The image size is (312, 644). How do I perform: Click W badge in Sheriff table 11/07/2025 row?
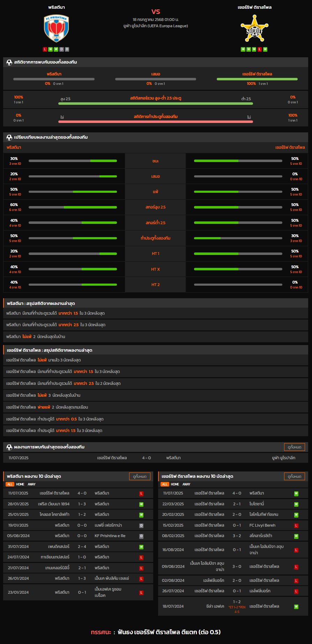click(296, 493)
